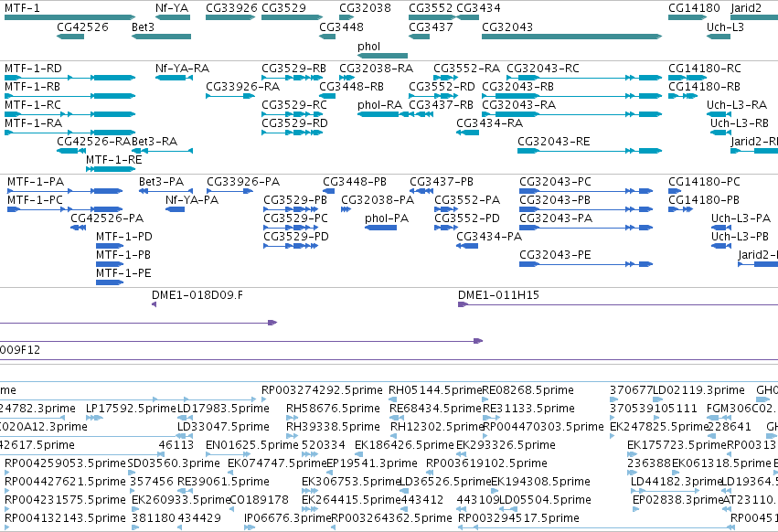Click protein label CG3437-PB
Viewport: 778px width, 532px height.
[x=442, y=182]
